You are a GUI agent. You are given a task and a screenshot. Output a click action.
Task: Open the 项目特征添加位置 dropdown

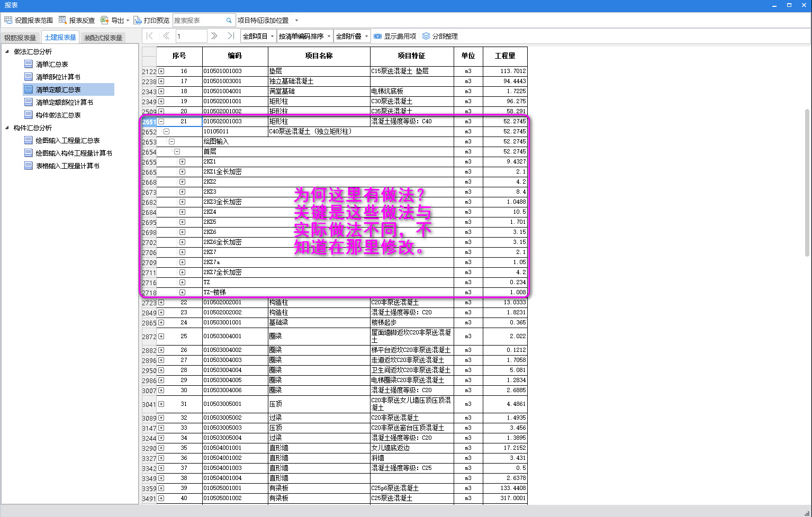click(x=296, y=21)
